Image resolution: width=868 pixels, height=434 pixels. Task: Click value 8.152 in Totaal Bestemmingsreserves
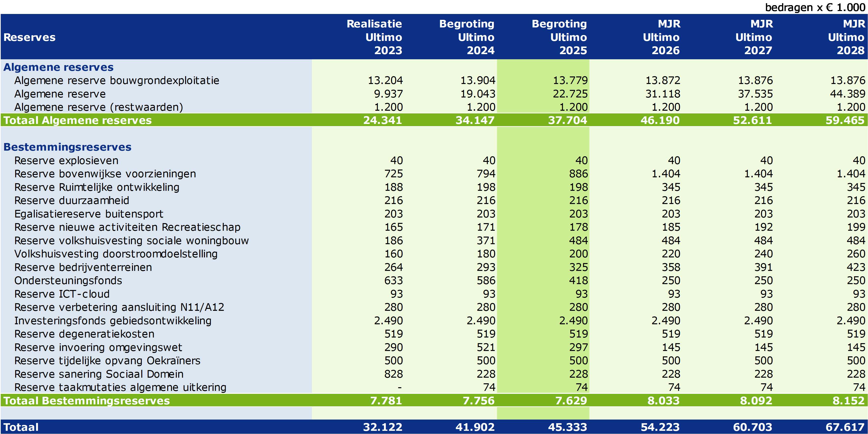point(848,401)
